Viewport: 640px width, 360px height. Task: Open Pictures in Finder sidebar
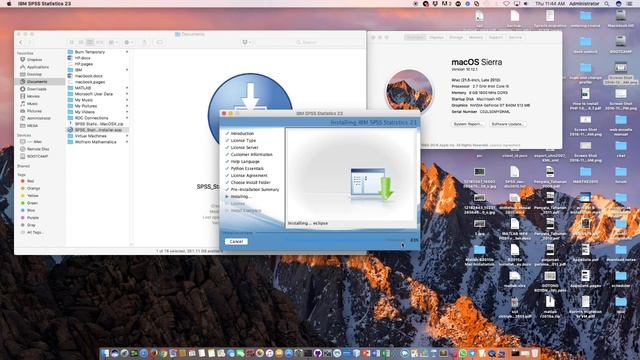[34, 111]
